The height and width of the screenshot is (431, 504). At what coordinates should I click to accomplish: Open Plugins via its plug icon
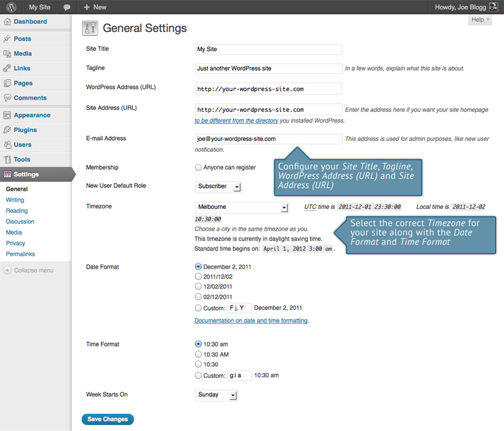pos(7,130)
